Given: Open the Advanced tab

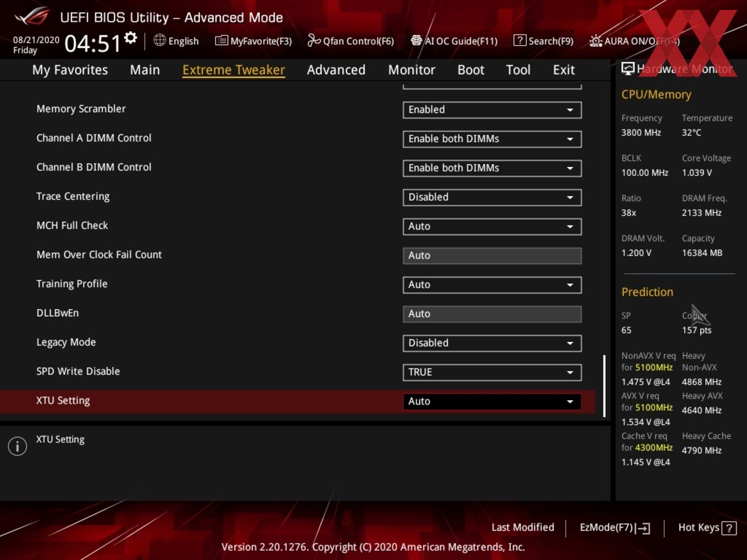Looking at the screenshot, I should (x=336, y=70).
